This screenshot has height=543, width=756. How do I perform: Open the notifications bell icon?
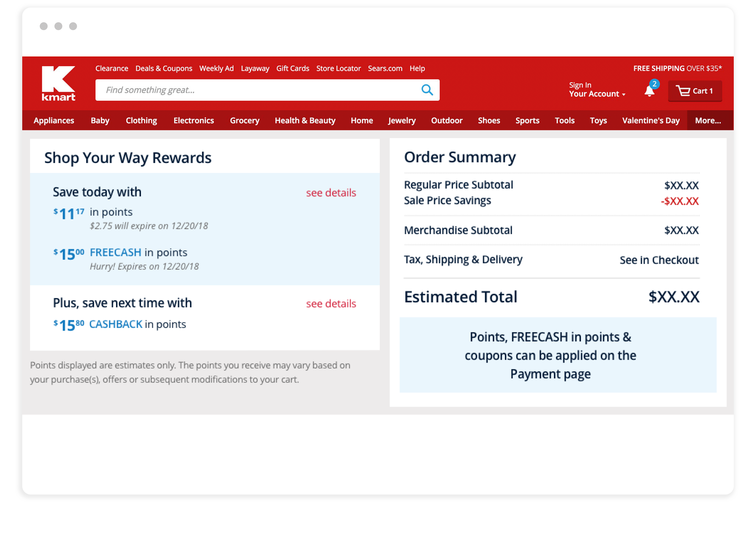(649, 91)
